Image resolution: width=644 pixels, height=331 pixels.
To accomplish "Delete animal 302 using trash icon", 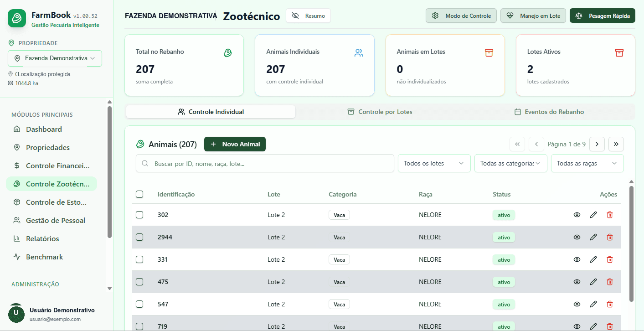I will [x=610, y=215].
